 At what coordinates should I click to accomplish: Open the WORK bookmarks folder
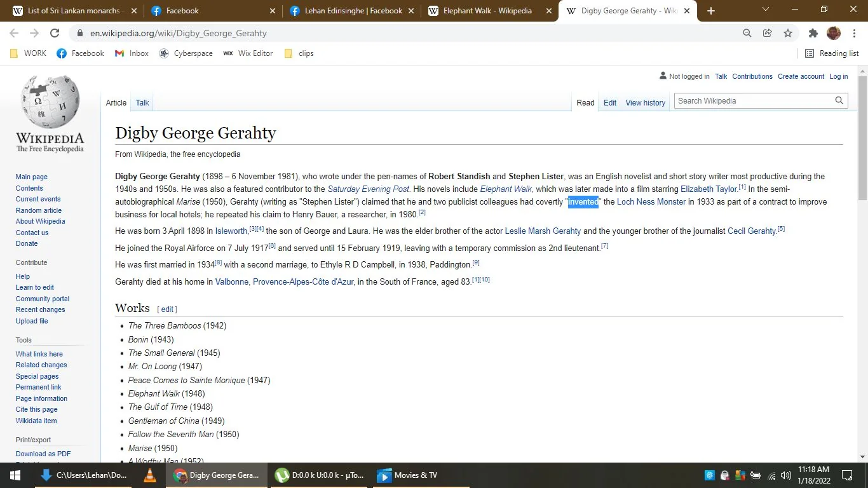pos(28,53)
